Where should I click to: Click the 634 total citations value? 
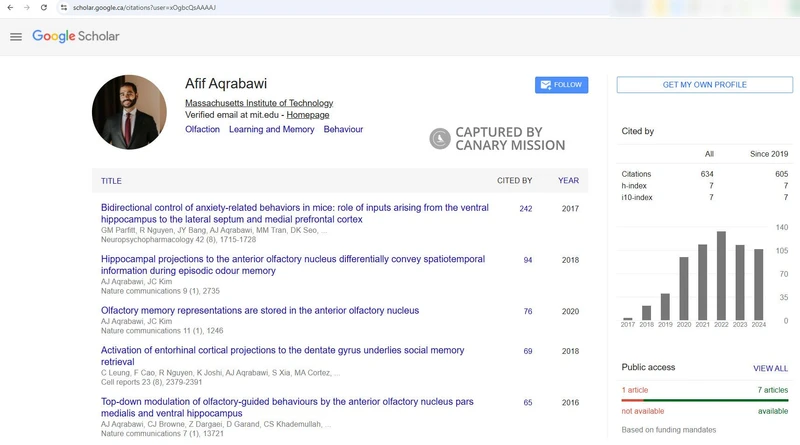click(707, 174)
